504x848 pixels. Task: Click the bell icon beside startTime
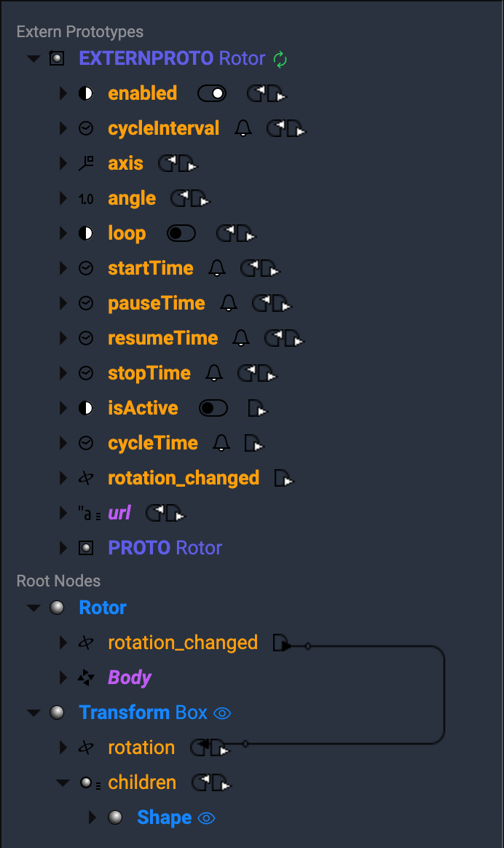pyautogui.click(x=217, y=269)
